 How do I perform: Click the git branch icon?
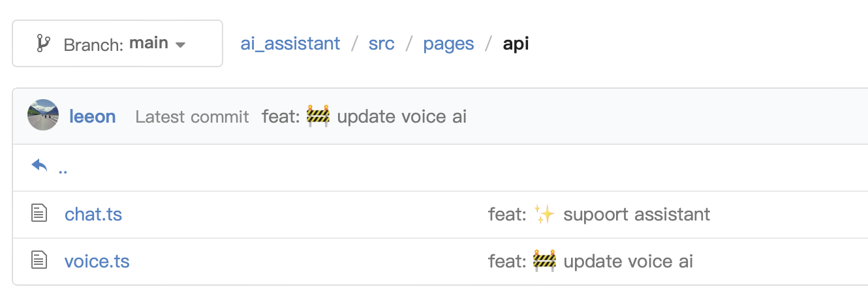click(43, 44)
